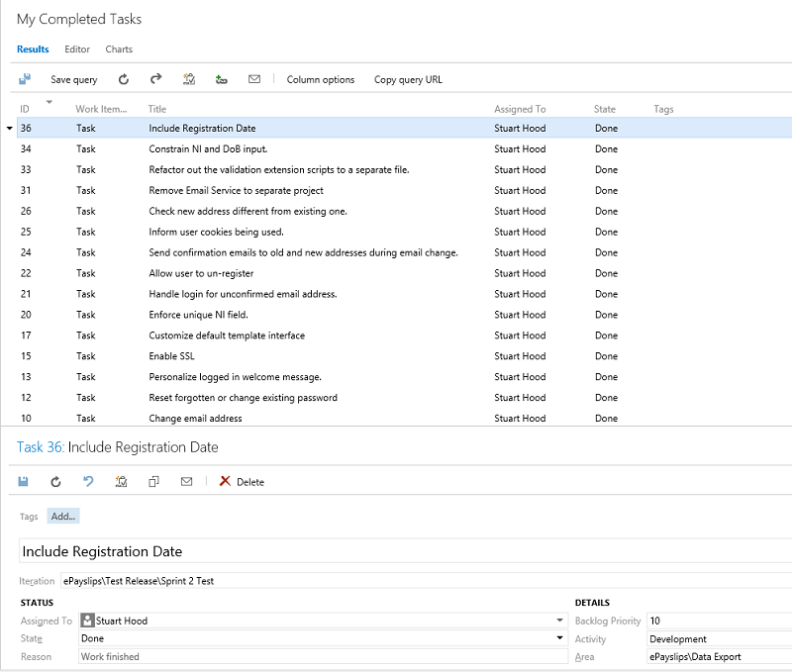Open the Charts tab
Viewport: 792px width, 672px height.
click(x=119, y=48)
